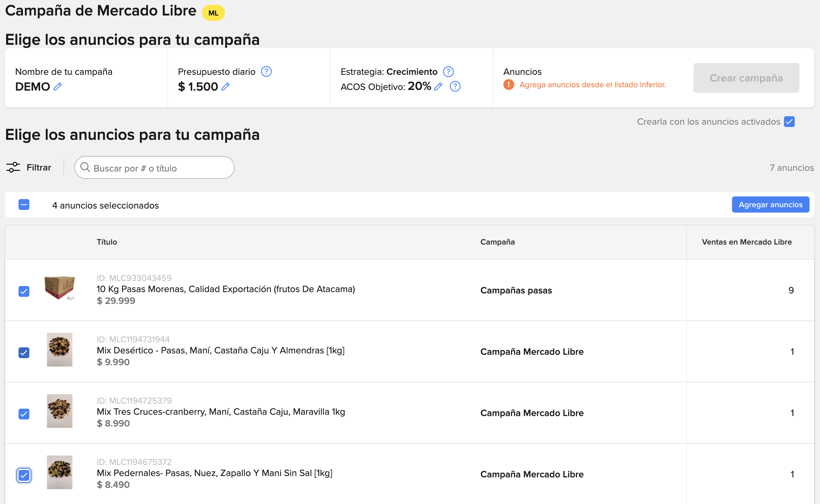Click the Crear campaña button
820x504 pixels.
tap(746, 78)
